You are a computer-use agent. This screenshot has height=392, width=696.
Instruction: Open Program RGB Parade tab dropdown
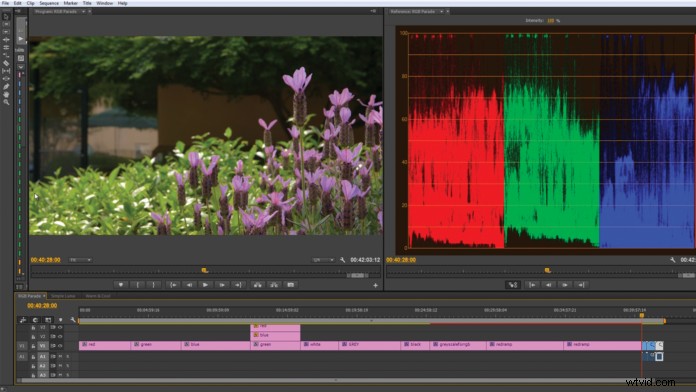(83, 11)
